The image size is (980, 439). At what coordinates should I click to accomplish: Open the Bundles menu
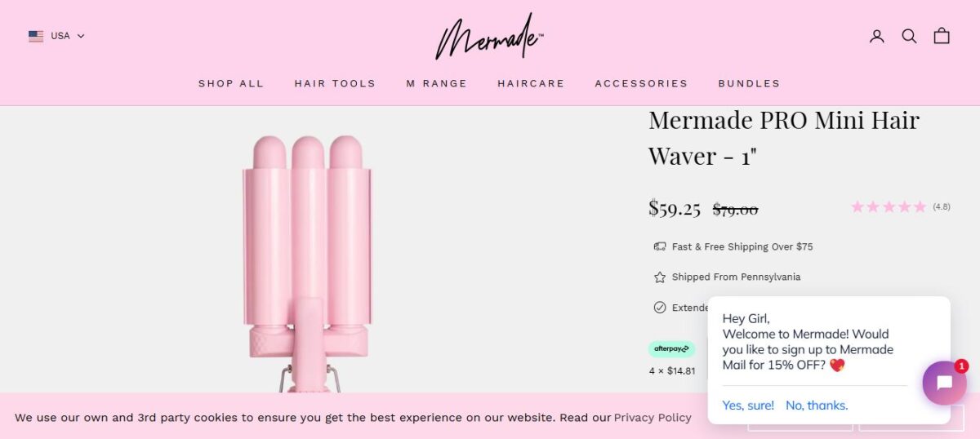[749, 83]
